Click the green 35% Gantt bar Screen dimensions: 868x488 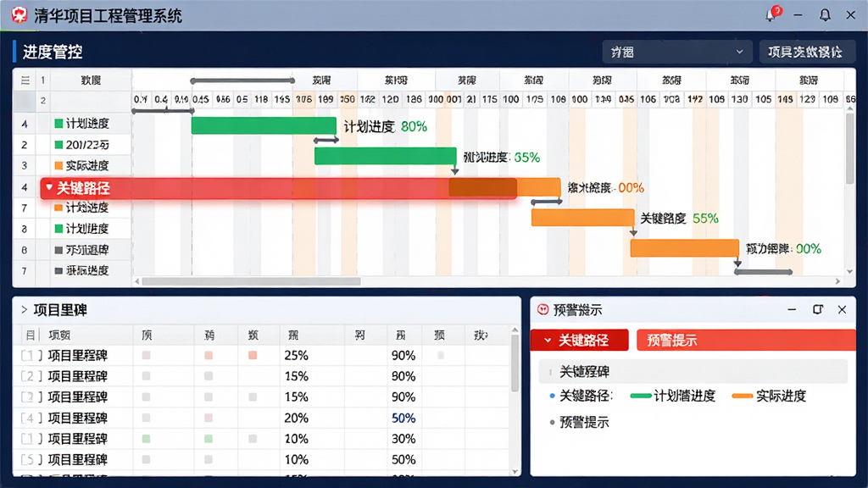386,156
